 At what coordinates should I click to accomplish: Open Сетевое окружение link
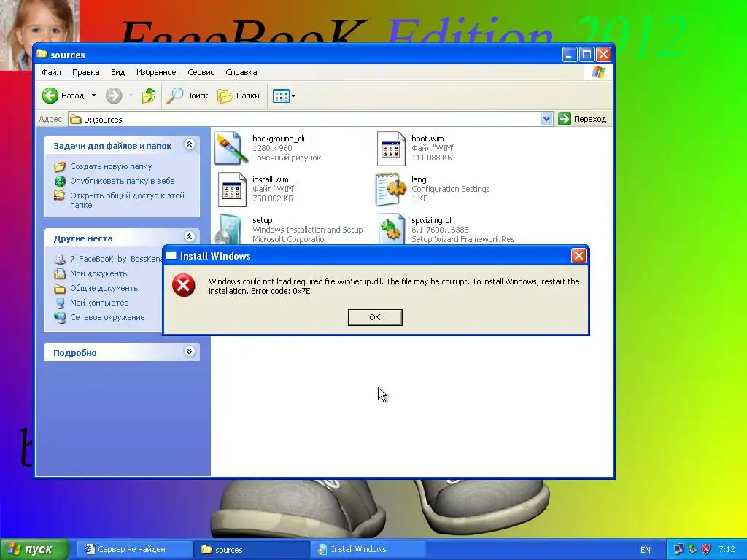click(x=107, y=318)
